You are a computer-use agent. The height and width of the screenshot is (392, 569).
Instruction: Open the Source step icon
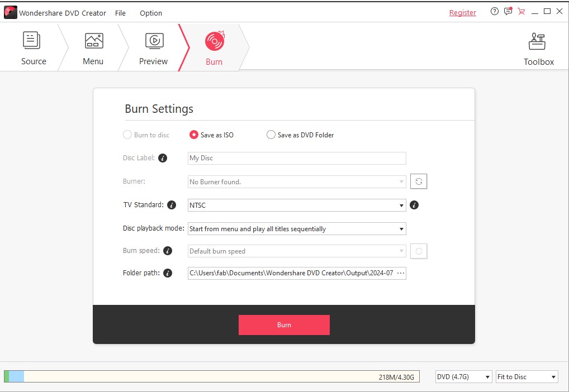(32, 47)
